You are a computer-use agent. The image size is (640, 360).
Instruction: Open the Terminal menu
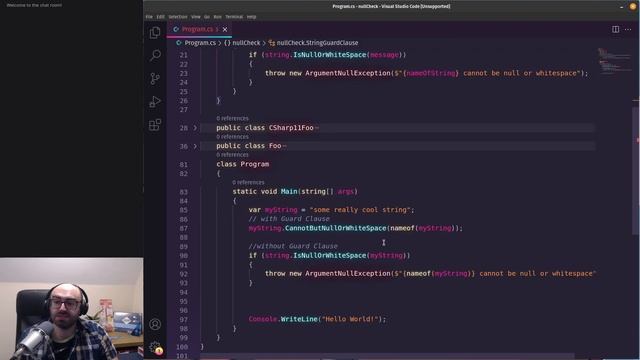click(234, 17)
